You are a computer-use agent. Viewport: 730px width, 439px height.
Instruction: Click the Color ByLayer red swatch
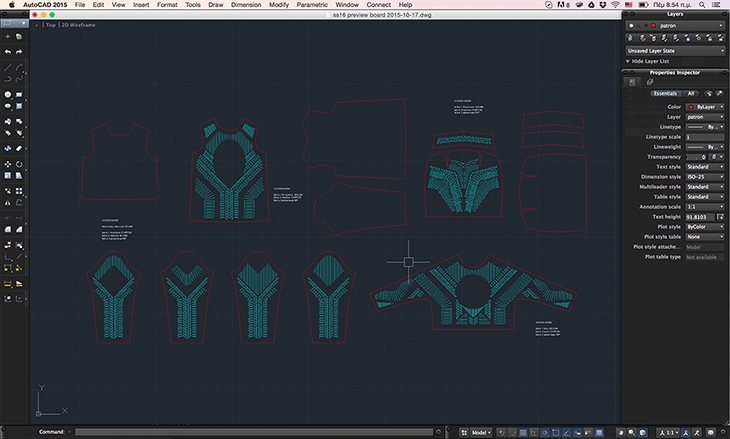691,107
